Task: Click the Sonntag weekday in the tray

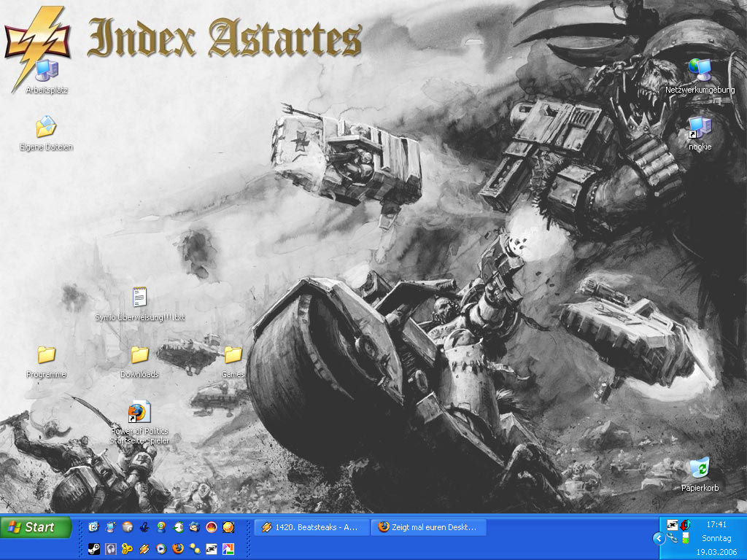Action: (x=716, y=538)
